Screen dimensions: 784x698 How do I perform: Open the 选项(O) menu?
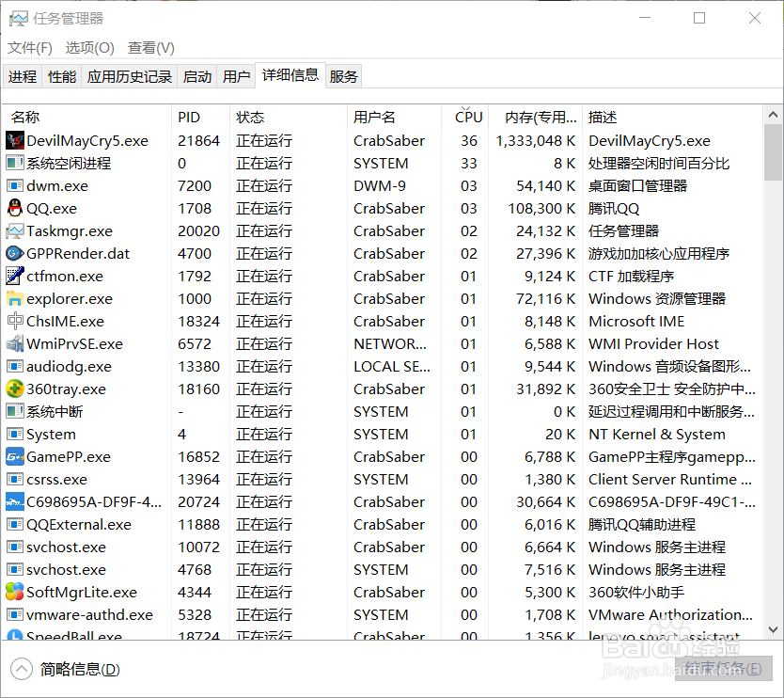[x=90, y=48]
